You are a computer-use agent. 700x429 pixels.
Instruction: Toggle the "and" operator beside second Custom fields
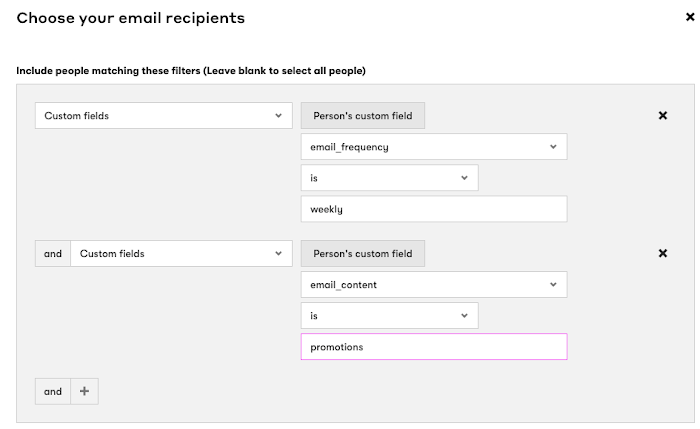tap(53, 254)
